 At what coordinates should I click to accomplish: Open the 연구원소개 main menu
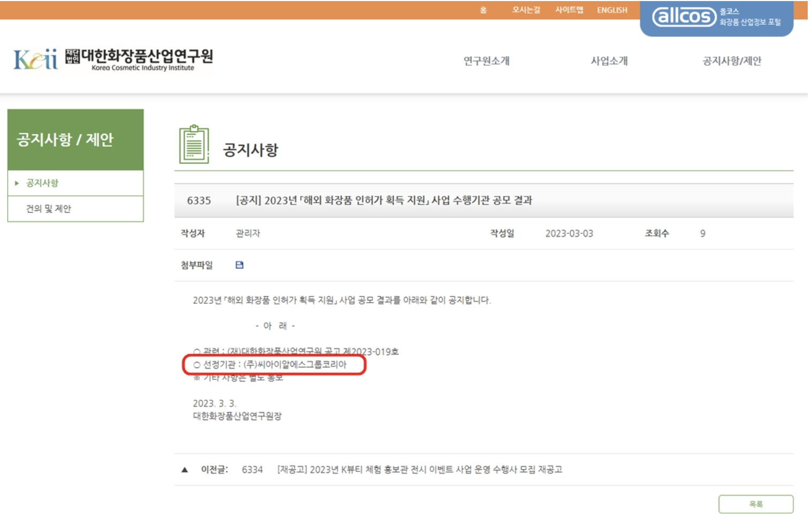tap(486, 61)
